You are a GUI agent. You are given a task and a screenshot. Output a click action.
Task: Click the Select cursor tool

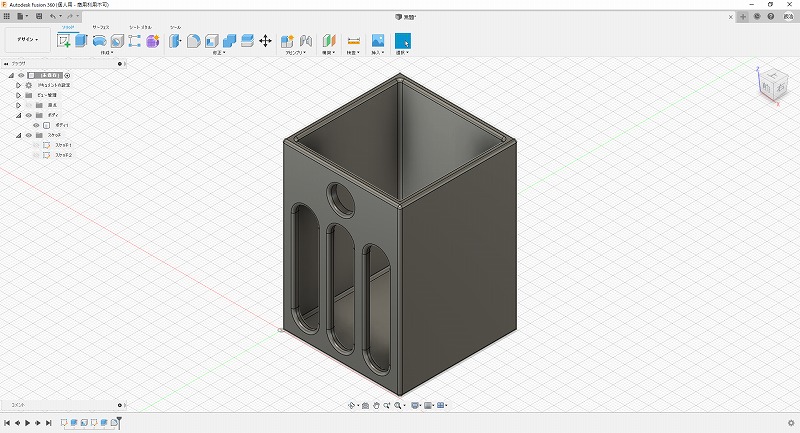402,41
